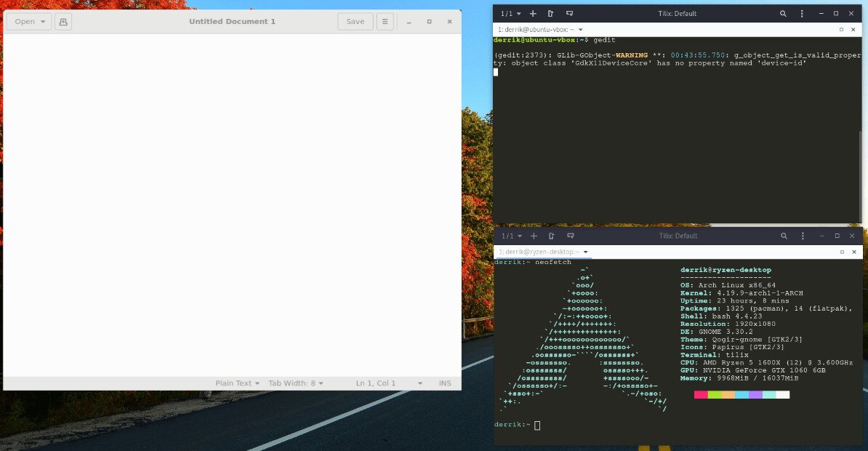Open the Tab Width: 8 dropdown
Screen dimensions: 868x451
295,383
